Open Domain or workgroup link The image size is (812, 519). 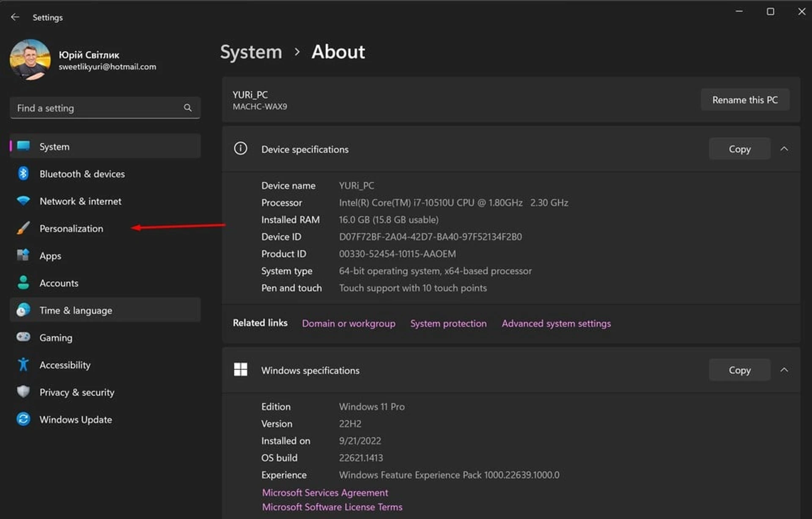(x=348, y=324)
